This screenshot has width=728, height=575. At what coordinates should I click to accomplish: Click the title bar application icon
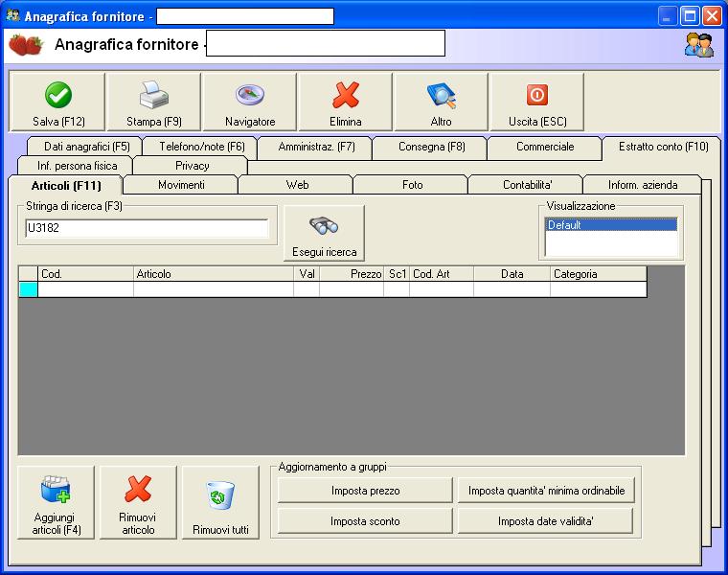(13, 15)
